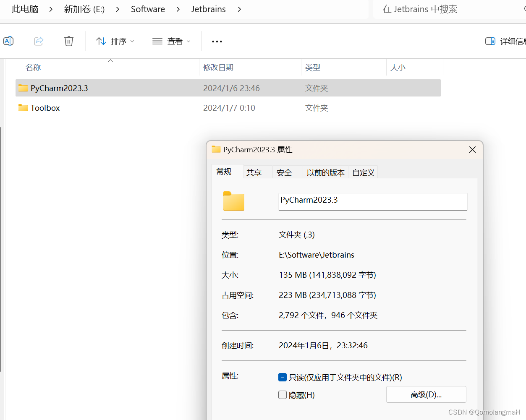This screenshot has height=420, width=526.
Task: Click the properties dialog title folder icon
Action: tap(216, 149)
